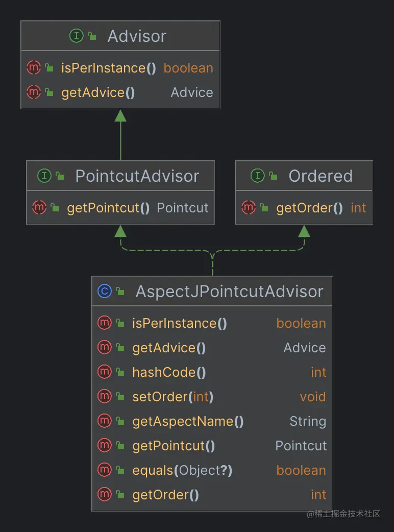The height and width of the screenshot is (532, 394).
Task: Click the method icon beside getOrder() in Ordered
Action: [x=248, y=208]
